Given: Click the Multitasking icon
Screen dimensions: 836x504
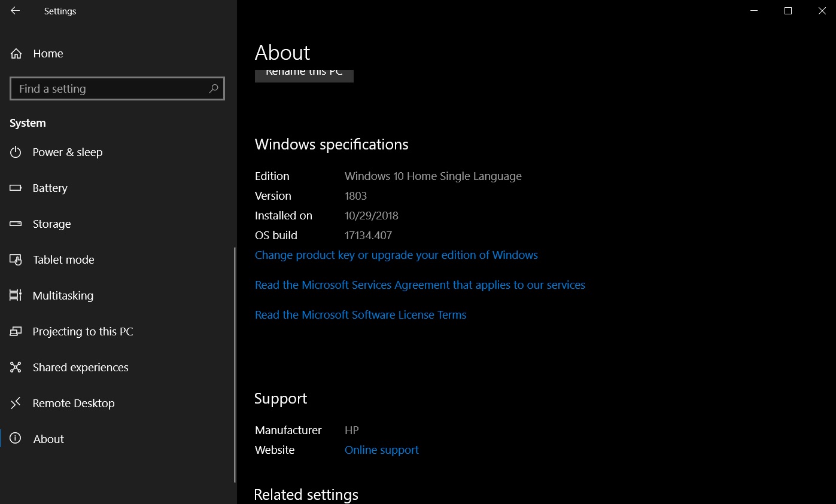Looking at the screenshot, I should point(16,295).
